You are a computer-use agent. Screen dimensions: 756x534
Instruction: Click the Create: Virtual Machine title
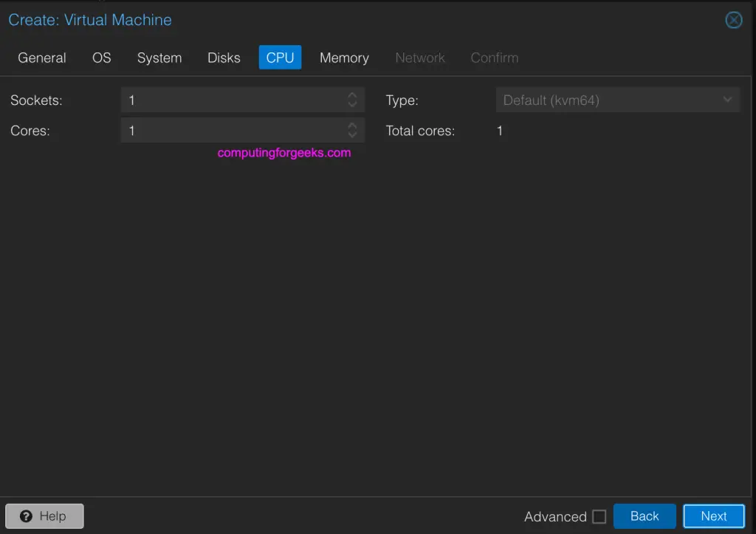tap(90, 20)
